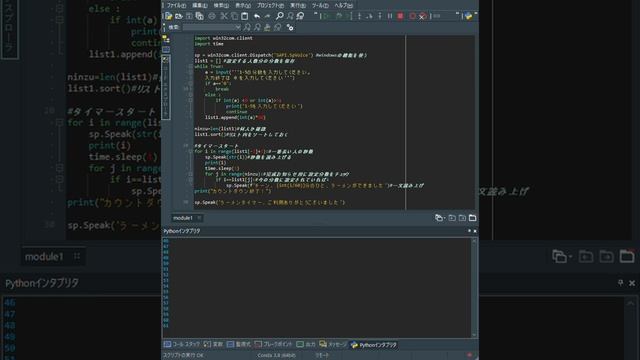640x360 pixels.
Task: Stop execution with red square button
Action: pos(400,16)
